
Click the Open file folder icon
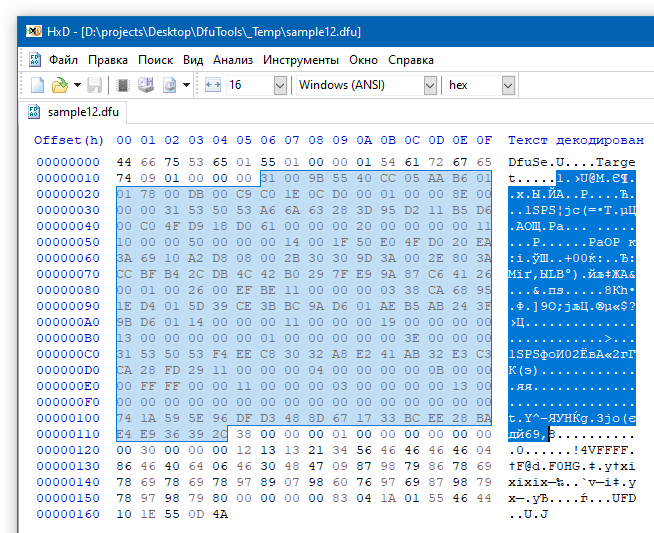click(60, 85)
